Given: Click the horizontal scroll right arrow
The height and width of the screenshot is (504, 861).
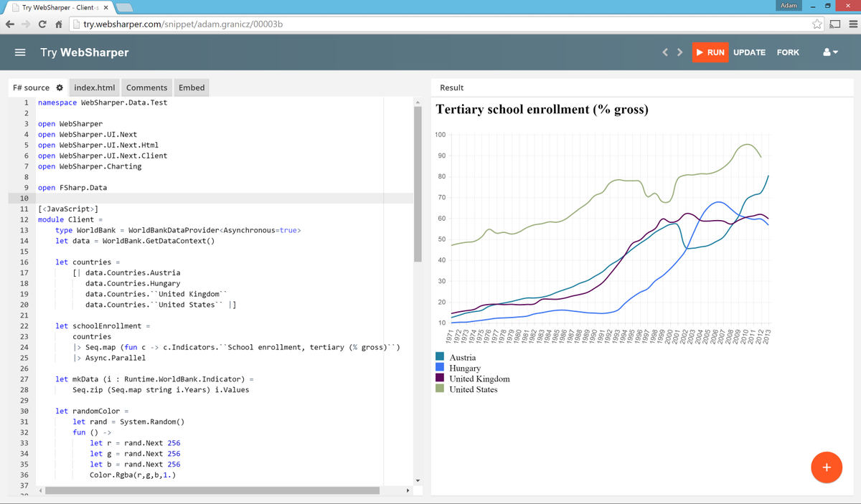Looking at the screenshot, I should pos(408,491).
